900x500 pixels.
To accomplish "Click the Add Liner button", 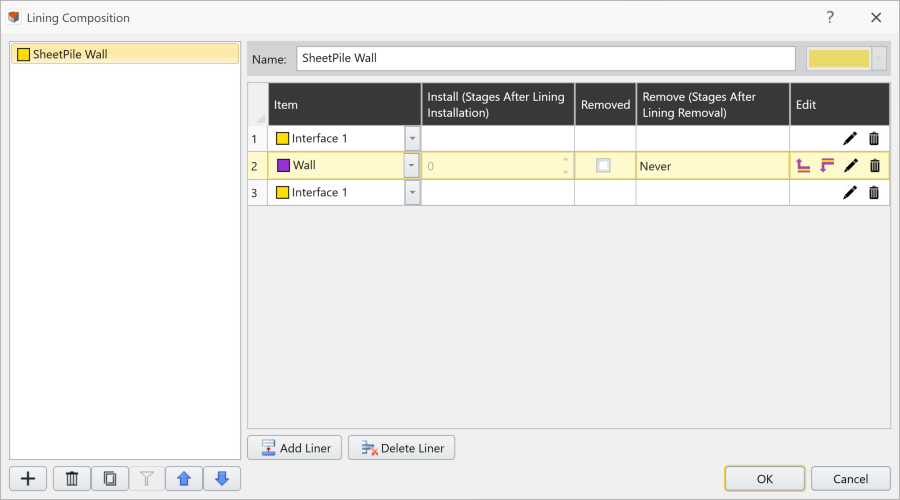I will tap(294, 448).
